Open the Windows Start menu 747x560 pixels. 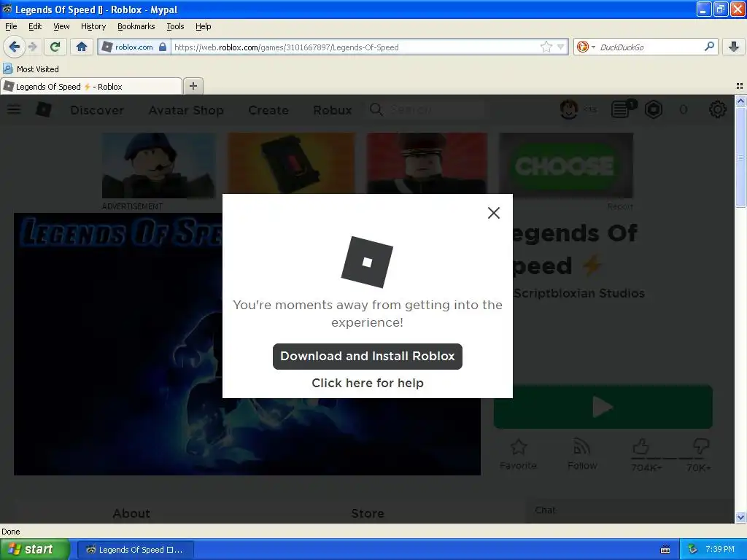click(x=35, y=549)
